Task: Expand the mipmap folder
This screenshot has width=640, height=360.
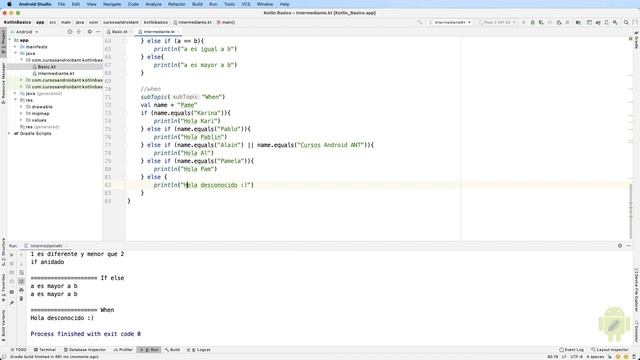Action: point(22,113)
